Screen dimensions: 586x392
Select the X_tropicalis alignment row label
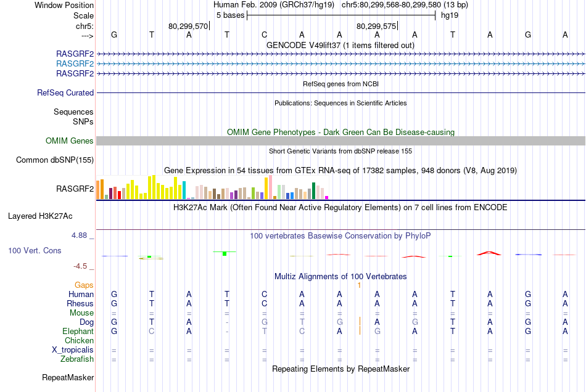[x=73, y=350]
